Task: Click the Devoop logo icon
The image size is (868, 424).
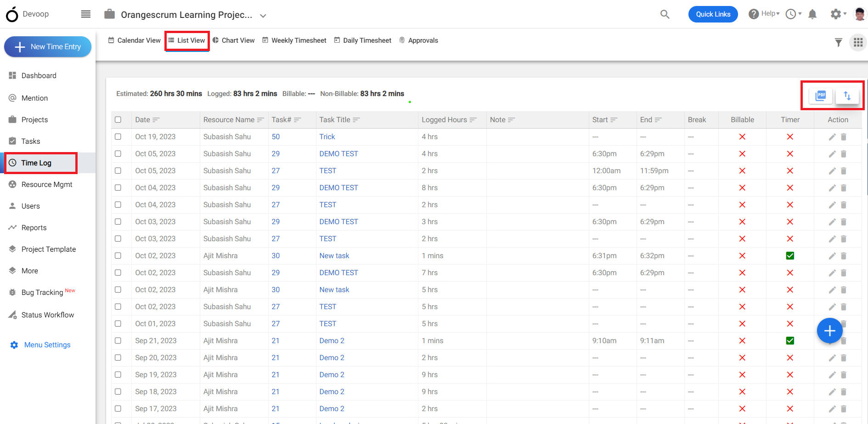Action: (x=12, y=14)
